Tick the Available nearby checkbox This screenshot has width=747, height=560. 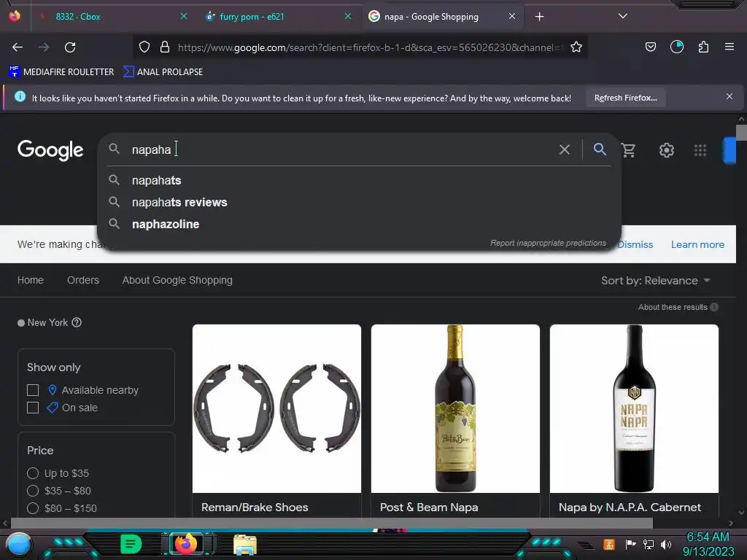click(x=33, y=390)
